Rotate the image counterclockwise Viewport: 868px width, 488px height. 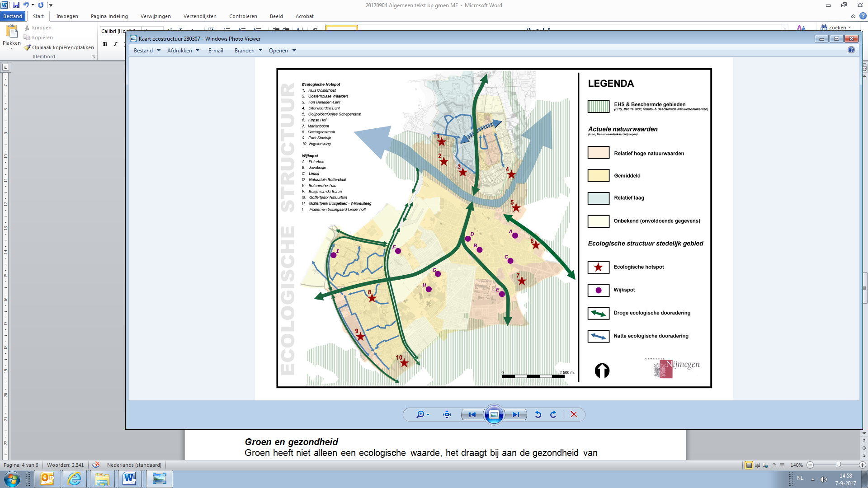[538, 414]
